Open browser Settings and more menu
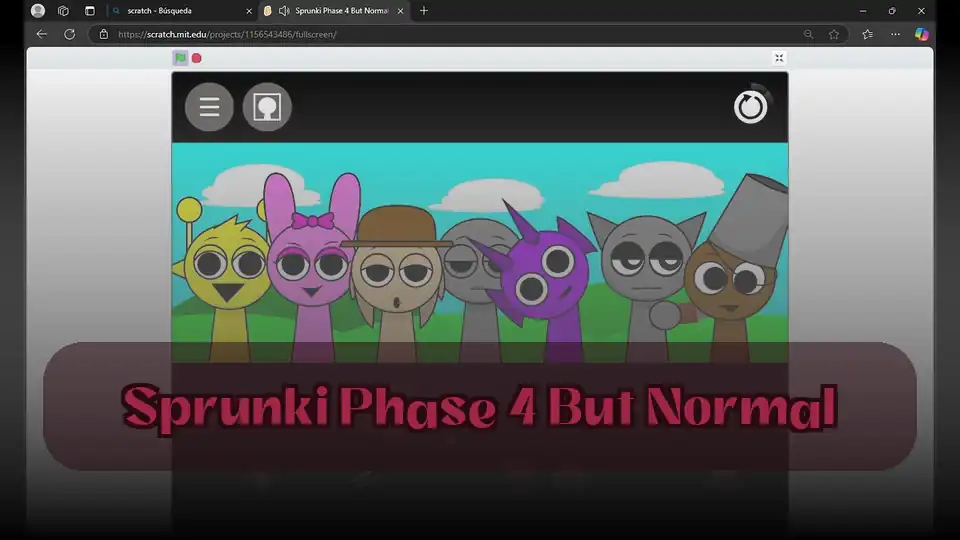This screenshot has height=540, width=960. [x=895, y=34]
